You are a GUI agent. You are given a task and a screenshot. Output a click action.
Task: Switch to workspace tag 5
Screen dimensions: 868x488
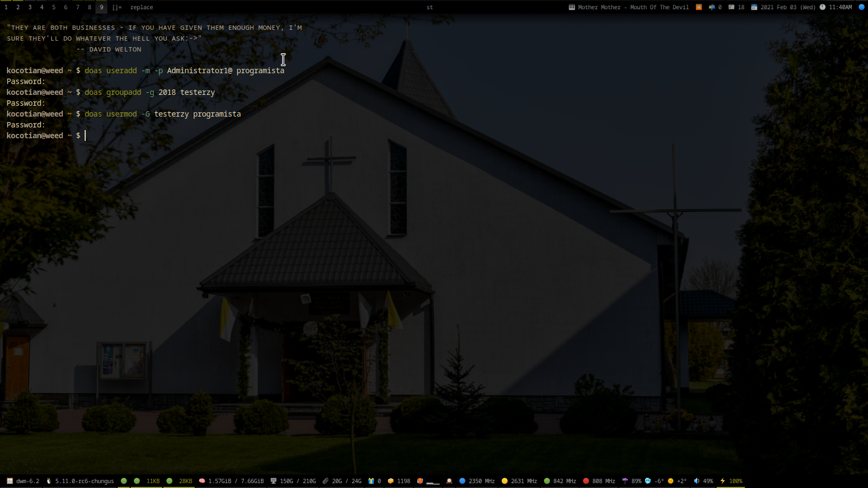click(x=54, y=7)
